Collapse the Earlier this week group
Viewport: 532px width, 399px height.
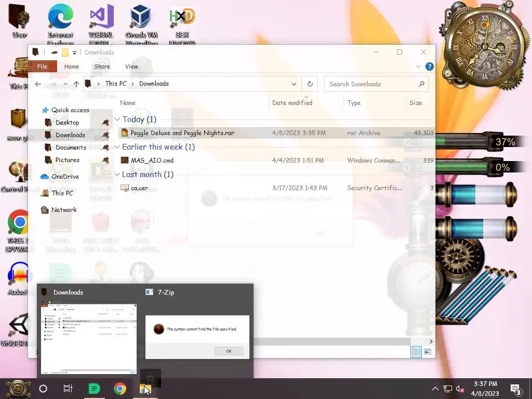click(x=117, y=147)
